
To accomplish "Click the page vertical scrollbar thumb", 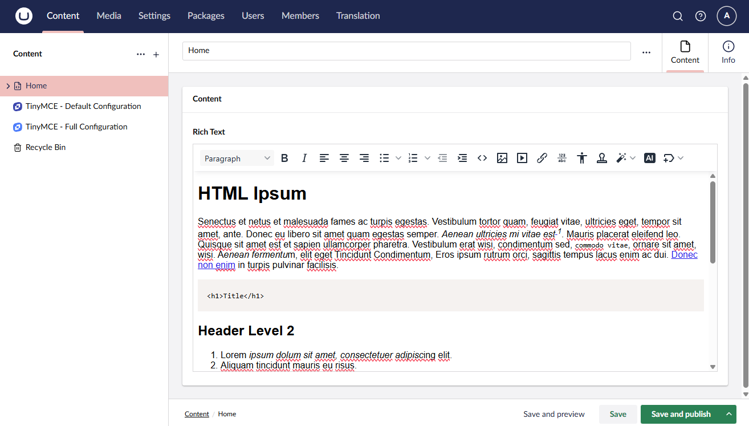I will [745, 235].
